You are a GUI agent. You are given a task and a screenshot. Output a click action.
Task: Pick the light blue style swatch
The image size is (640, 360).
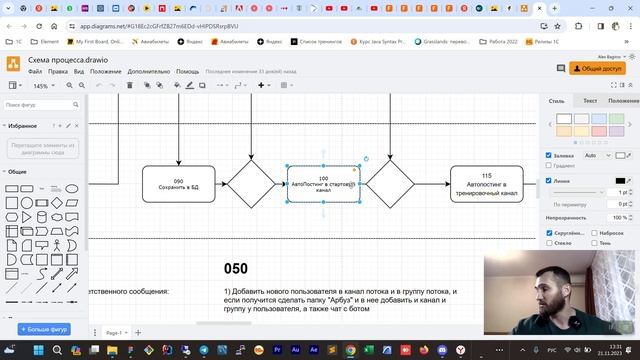(599, 118)
